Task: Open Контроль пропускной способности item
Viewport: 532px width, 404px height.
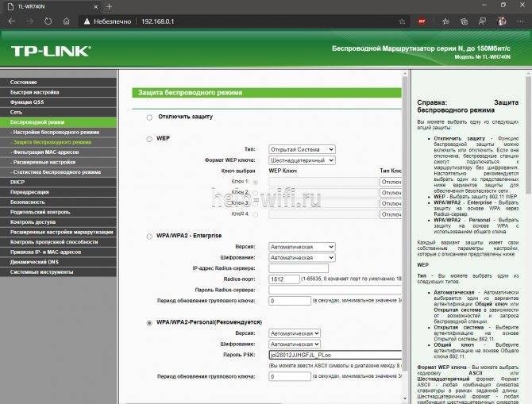Action: point(58,242)
